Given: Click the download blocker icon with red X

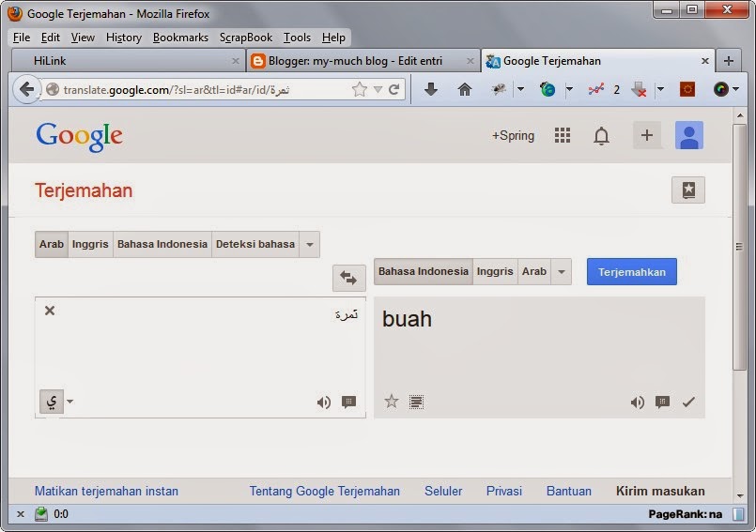Looking at the screenshot, I should coord(639,89).
